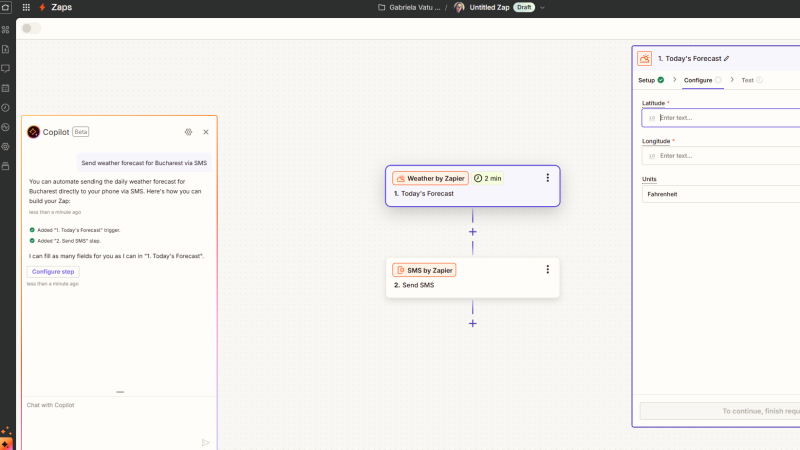Click 'Added "2. Send SMS" step.' line
Viewport: 800px width, 450px height.
pyautogui.click(x=69, y=241)
